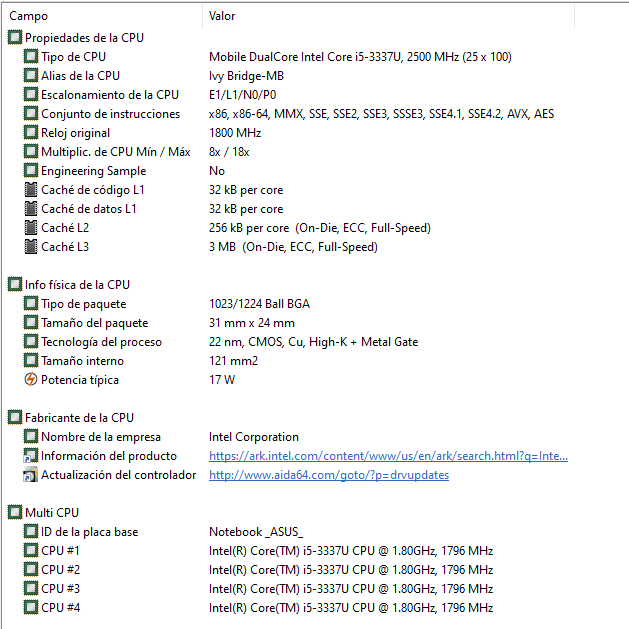629x629 pixels.
Task: Click the Tamaño del paquete icon
Action: click(x=31, y=323)
